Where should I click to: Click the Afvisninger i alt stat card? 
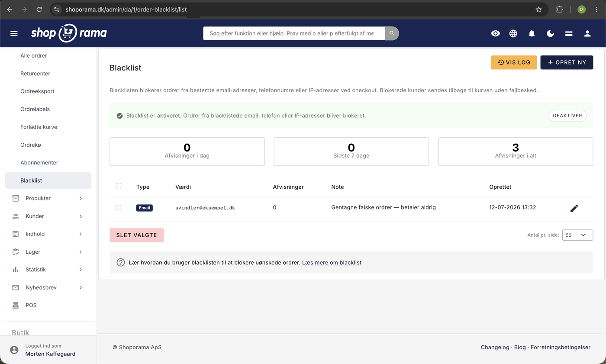pyautogui.click(x=516, y=151)
